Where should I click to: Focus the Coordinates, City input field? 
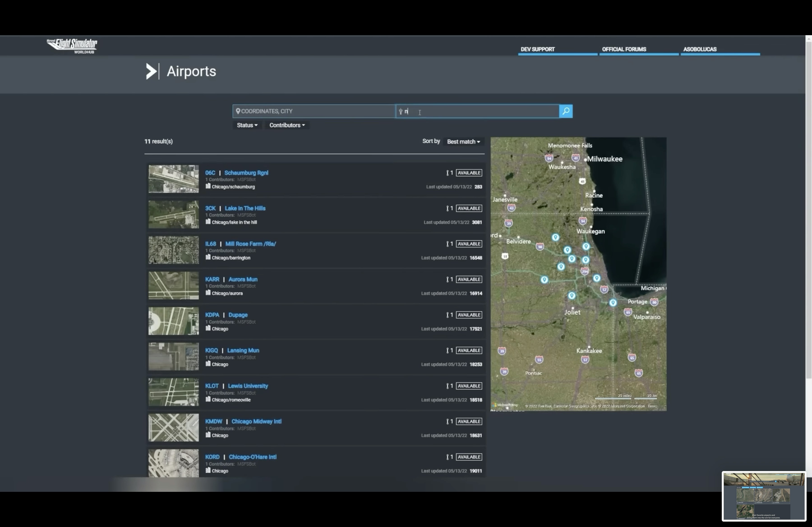[314, 111]
